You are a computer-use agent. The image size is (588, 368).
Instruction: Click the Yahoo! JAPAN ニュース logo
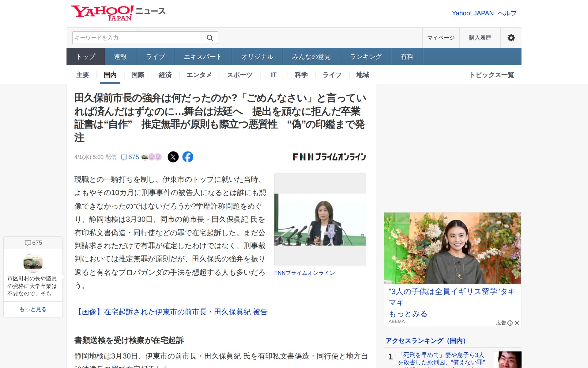click(118, 13)
